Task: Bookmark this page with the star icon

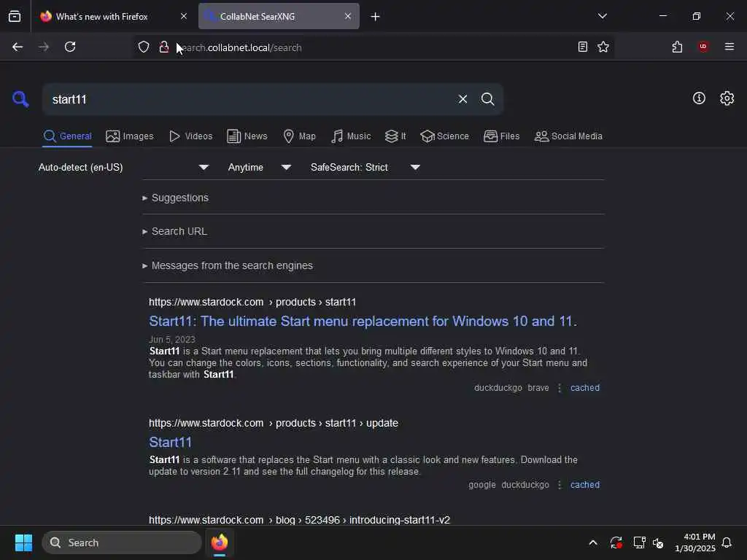Action: click(x=603, y=47)
